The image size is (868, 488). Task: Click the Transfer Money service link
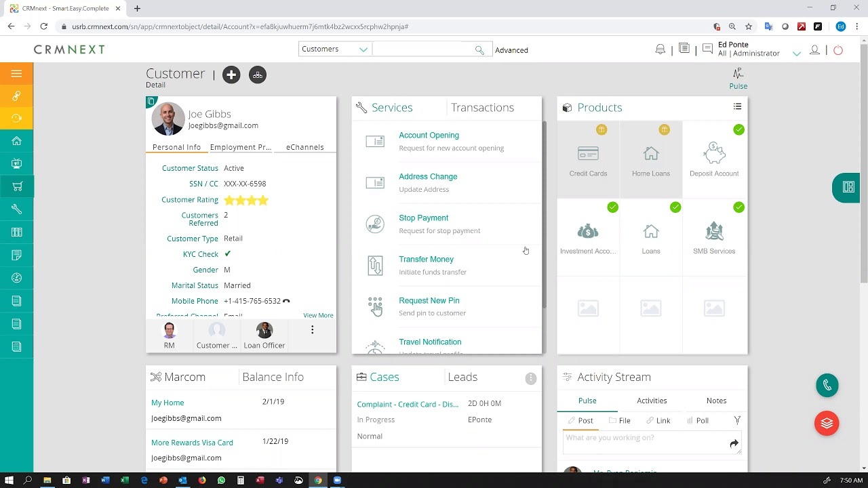(426, 260)
